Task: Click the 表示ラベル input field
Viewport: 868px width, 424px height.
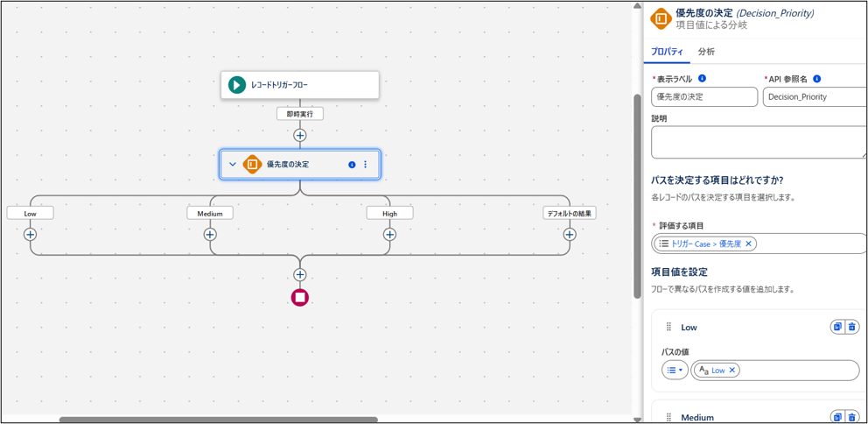Action: point(703,97)
